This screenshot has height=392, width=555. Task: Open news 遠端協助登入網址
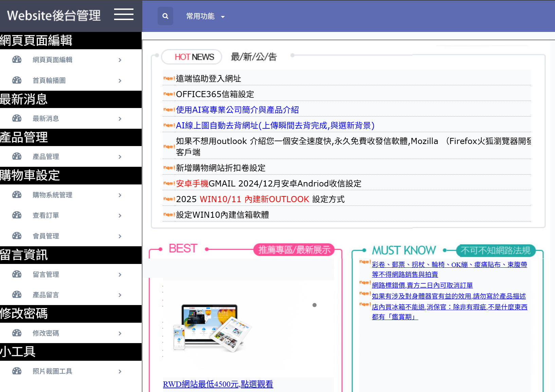(x=208, y=78)
